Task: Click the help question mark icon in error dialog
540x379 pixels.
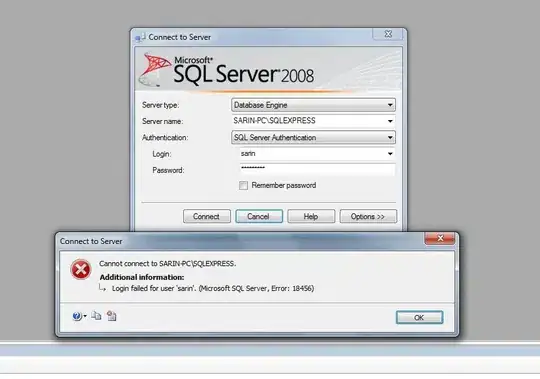Action: tap(76, 316)
